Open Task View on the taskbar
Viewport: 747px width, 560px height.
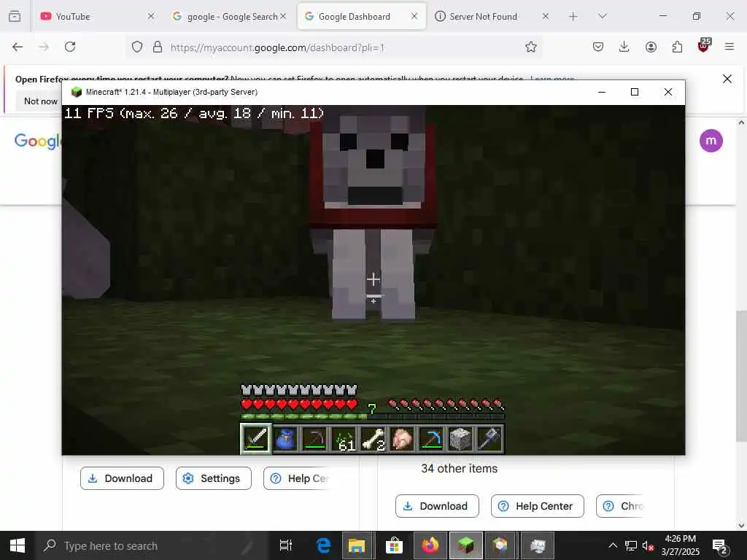coord(285,545)
